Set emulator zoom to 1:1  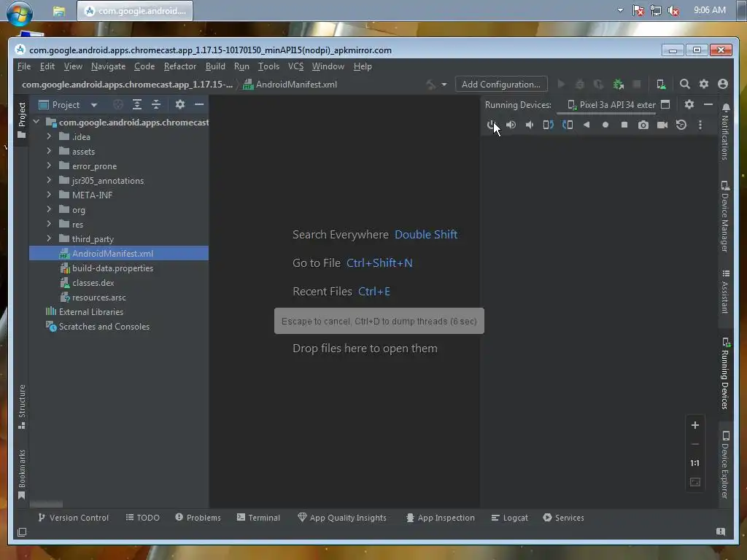695,463
